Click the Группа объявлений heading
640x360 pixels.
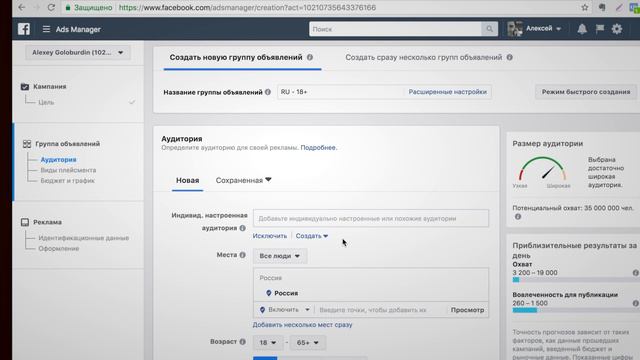[67, 144]
